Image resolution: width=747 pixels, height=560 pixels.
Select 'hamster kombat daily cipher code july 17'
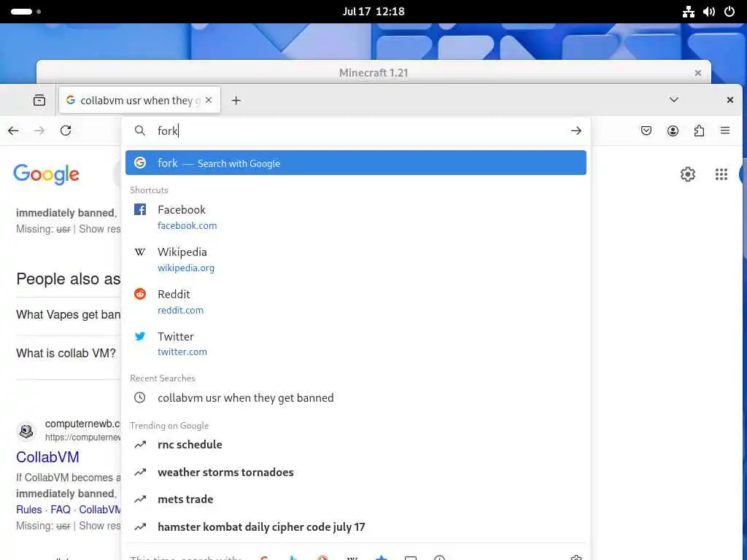click(356, 526)
